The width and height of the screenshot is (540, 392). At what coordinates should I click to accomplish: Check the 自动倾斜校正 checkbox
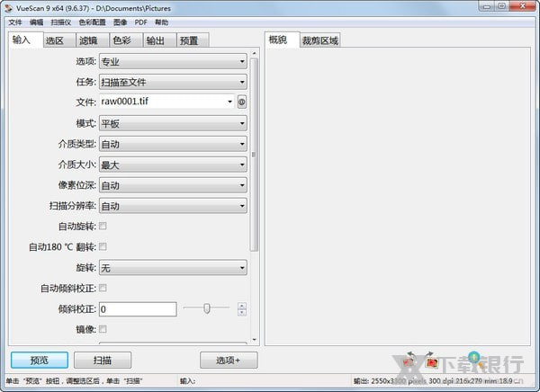(103, 289)
